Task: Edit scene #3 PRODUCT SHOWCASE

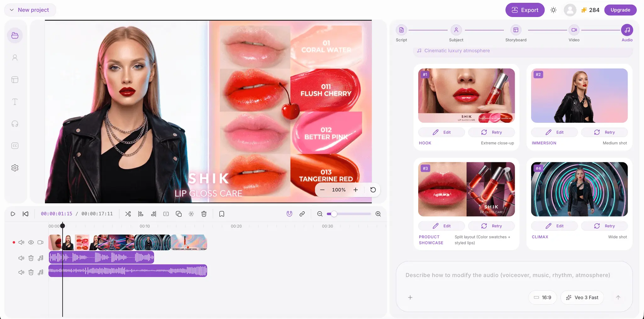Action: coord(441,226)
